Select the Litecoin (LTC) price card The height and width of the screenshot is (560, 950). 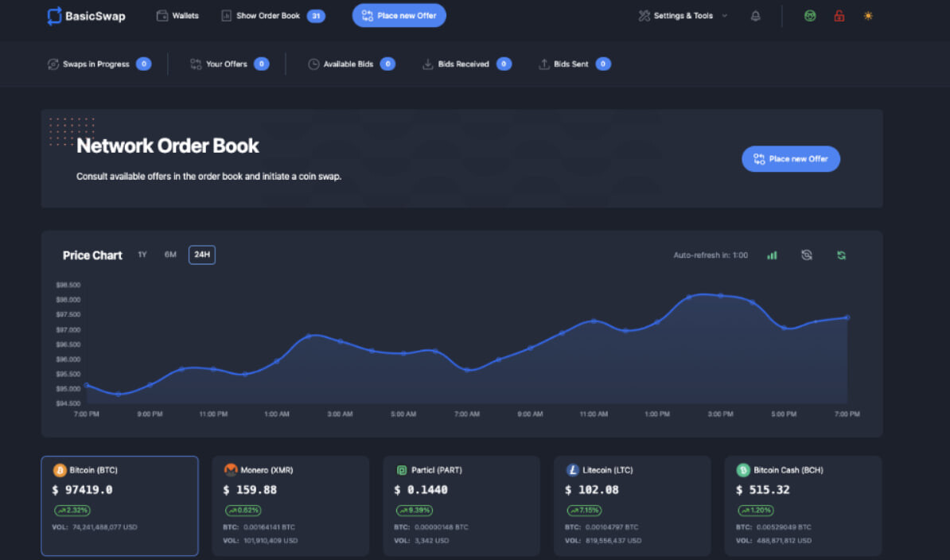pos(633,506)
